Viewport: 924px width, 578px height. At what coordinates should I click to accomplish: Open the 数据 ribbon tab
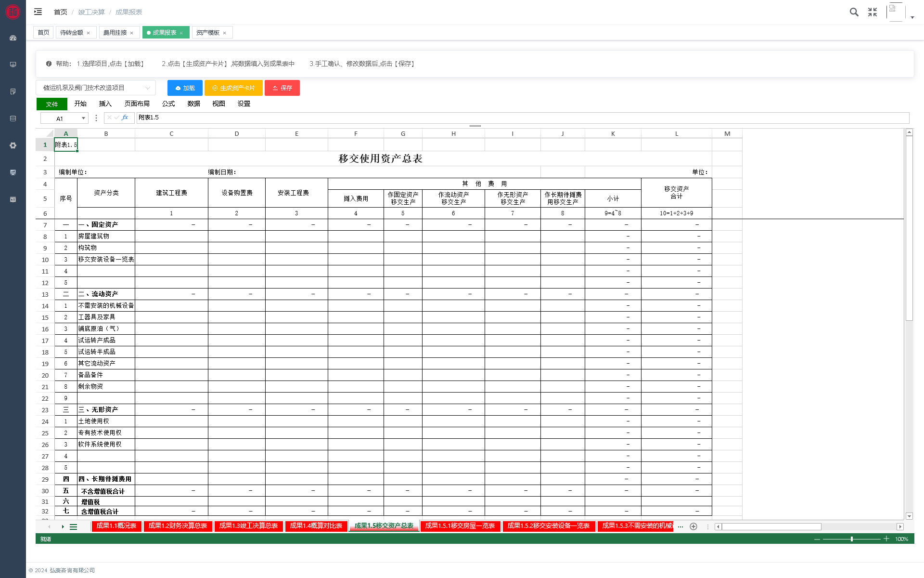(194, 104)
